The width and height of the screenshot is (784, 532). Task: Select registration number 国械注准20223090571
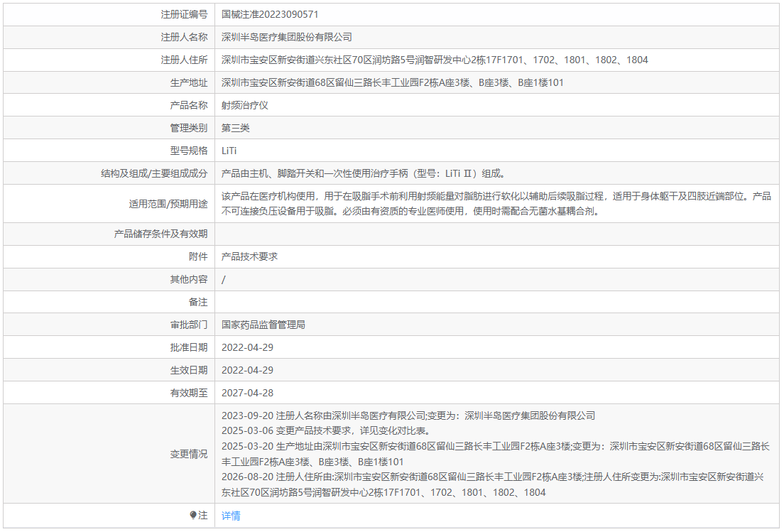pyautogui.click(x=270, y=14)
